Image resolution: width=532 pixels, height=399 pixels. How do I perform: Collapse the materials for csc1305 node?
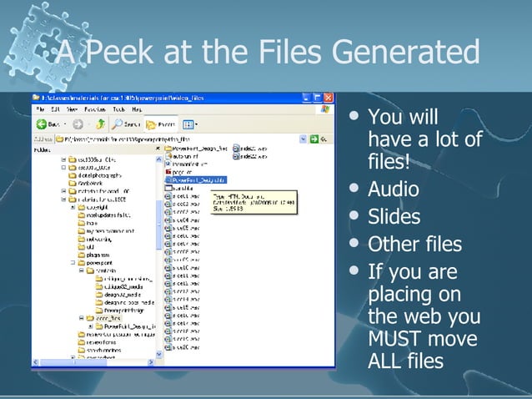[63, 199]
